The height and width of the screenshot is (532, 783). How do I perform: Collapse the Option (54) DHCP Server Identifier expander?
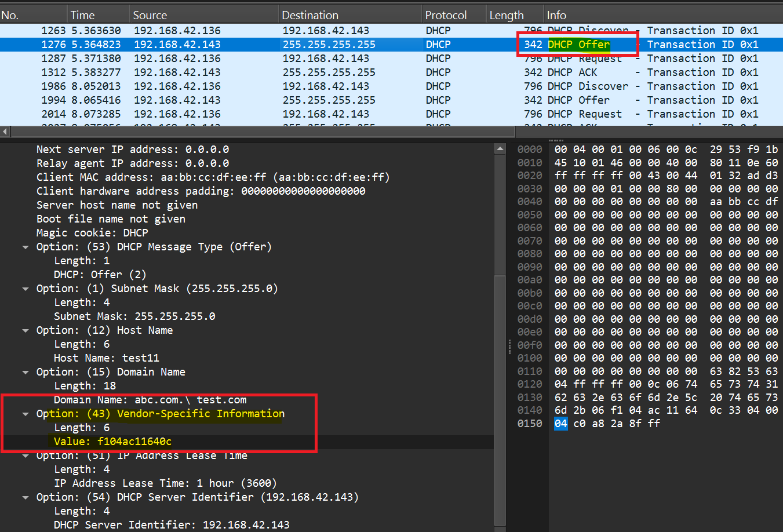[x=26, y=497]
